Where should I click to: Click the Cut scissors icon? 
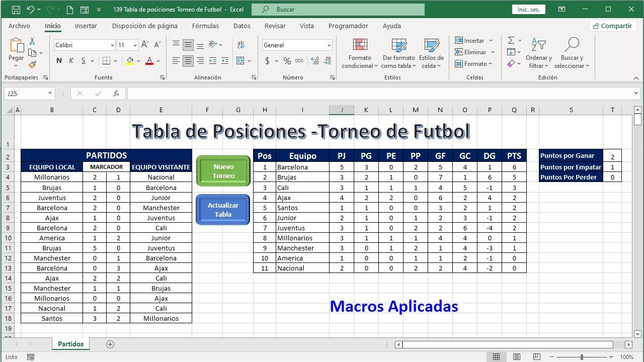32,41
